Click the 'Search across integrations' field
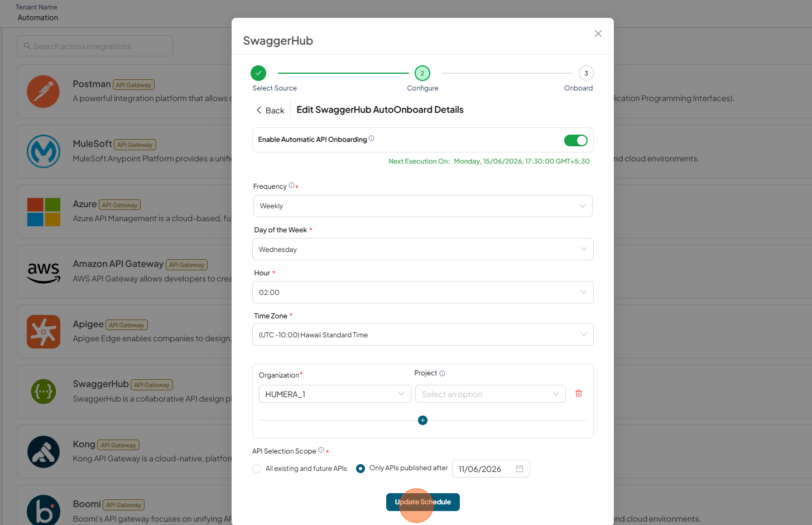 pyautogui.click(x=95, y=46)
